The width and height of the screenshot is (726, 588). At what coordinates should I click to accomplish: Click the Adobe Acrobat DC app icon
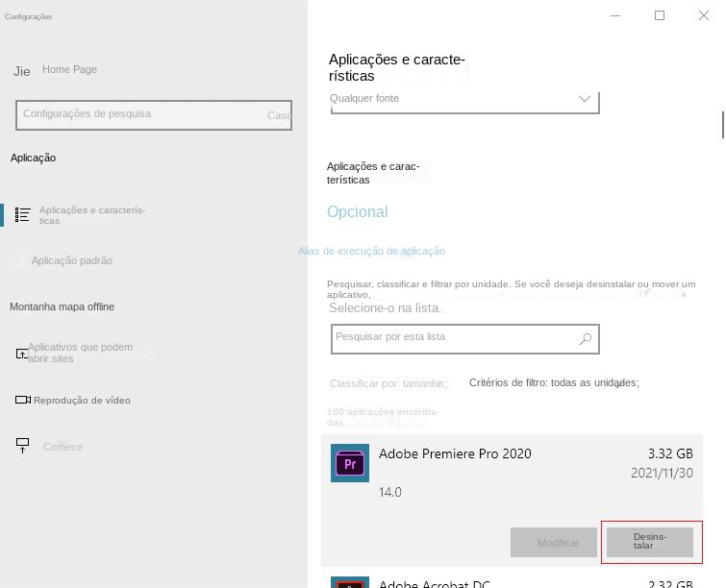point(350,582)
